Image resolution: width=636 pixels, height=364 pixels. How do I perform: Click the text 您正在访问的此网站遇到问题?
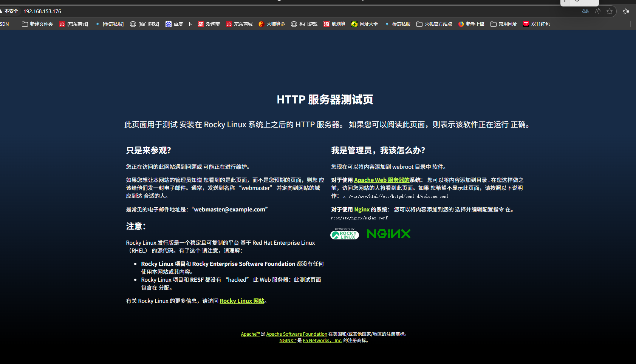[188, 167]
